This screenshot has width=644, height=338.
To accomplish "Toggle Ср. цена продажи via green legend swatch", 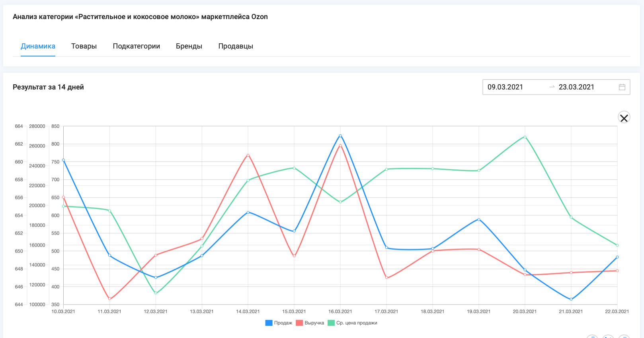I will [x=331, y=323].
